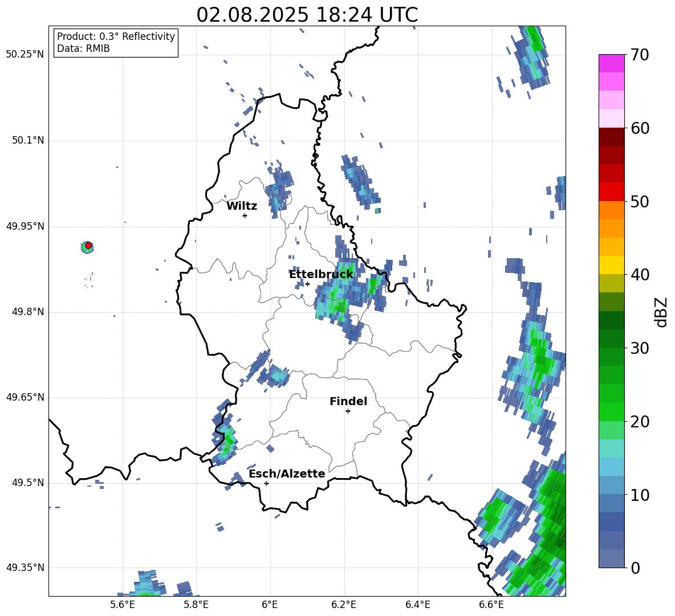Click the 49.35°N latitude label

point(25,568)
